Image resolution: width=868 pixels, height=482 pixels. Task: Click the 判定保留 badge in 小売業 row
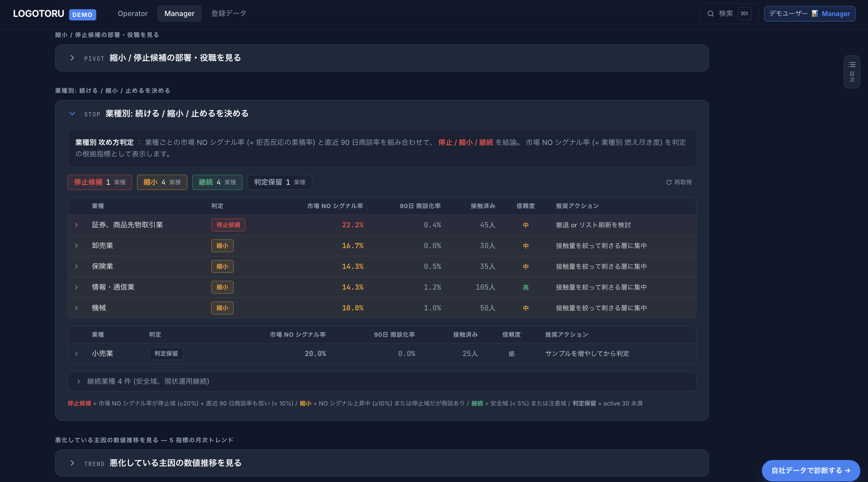(x=166, y=354)
